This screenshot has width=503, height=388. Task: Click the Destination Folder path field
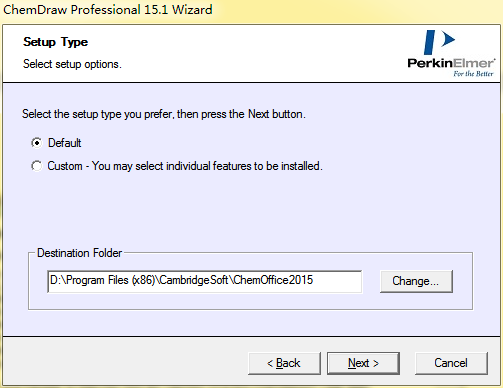[x=204, y=281]
